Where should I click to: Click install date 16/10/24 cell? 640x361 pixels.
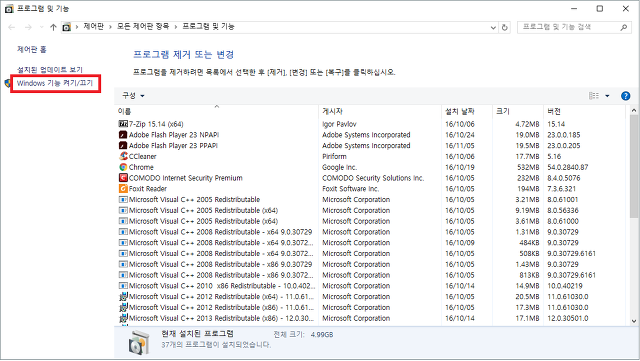460,135
